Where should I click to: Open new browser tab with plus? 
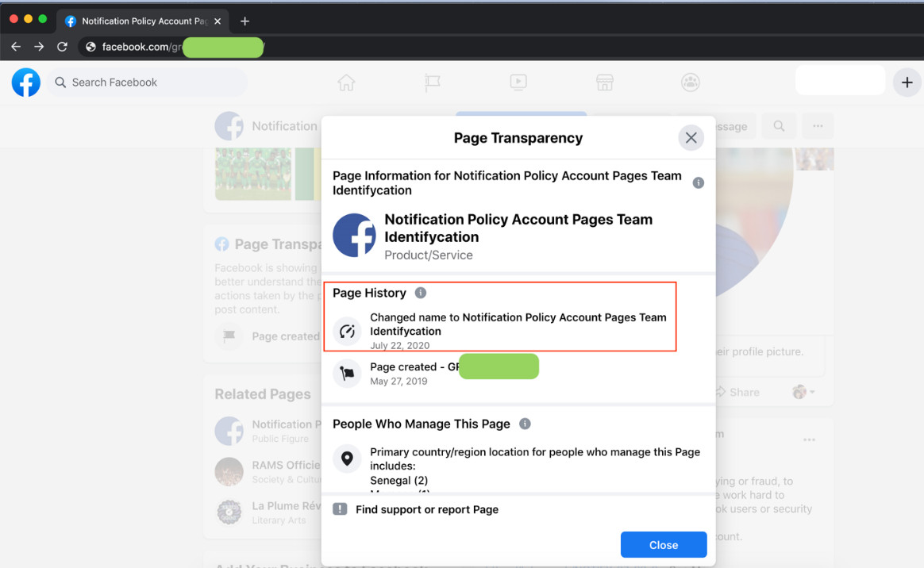(244, 21)
